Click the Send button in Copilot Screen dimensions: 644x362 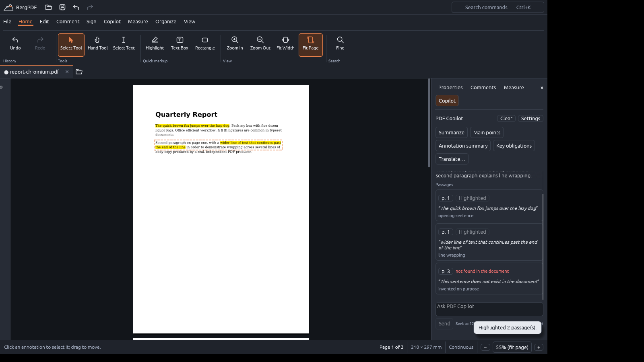444,324
